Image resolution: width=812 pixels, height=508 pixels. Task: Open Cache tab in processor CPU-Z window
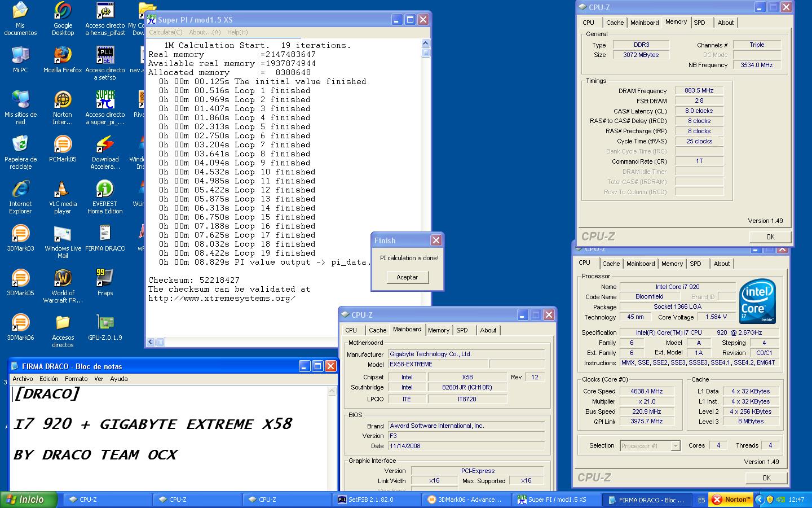(x=611, y=264)
